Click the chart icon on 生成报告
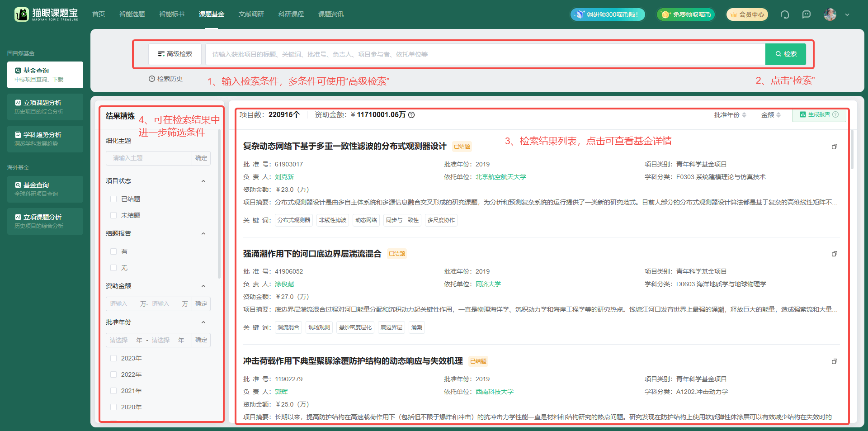Screen dimensions: 868x431 pos(803,114)
